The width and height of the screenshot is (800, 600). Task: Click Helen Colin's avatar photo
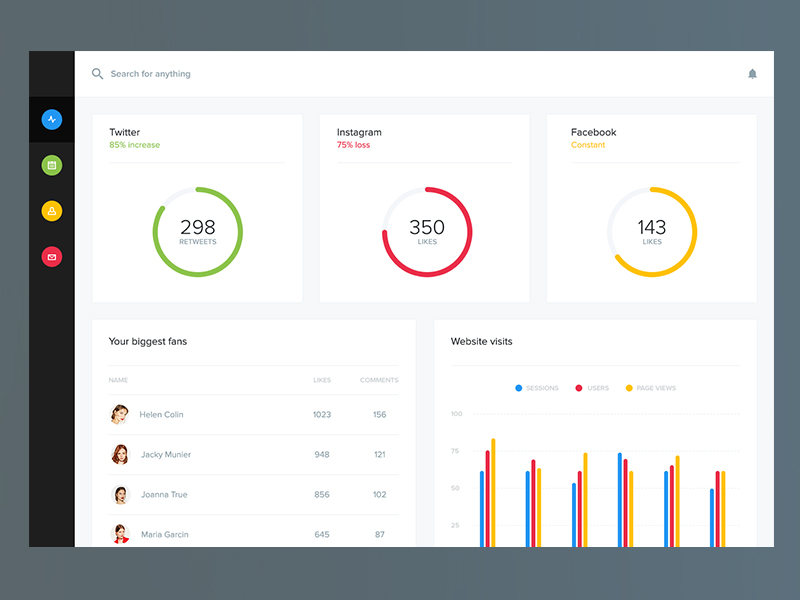coord(120,415)
